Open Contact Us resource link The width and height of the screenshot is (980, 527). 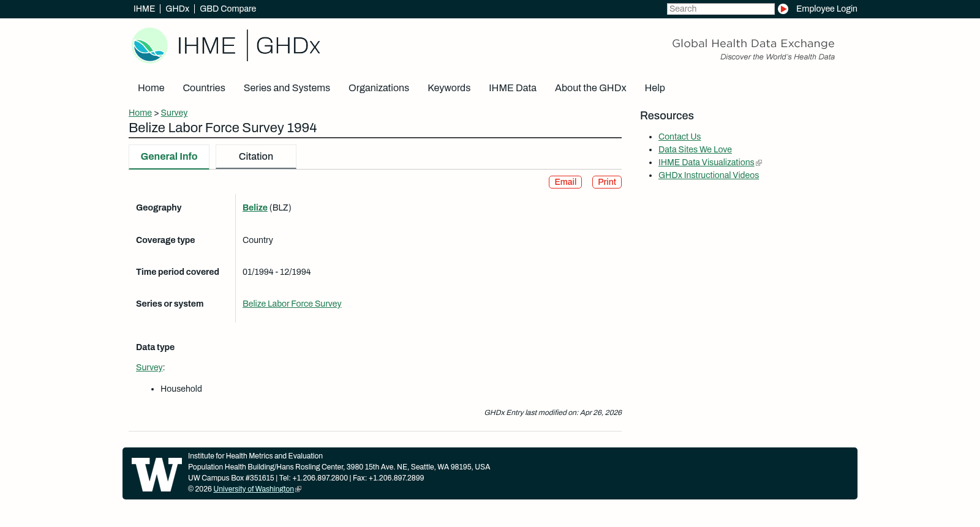click(679, 137)
